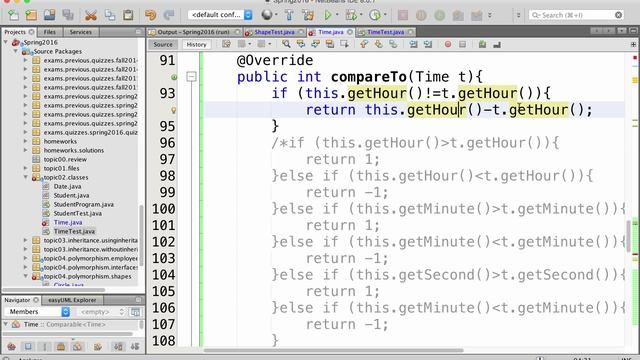Click the Cut scissors icon
This screenshot has height=360, width=640.
[91, 16]
